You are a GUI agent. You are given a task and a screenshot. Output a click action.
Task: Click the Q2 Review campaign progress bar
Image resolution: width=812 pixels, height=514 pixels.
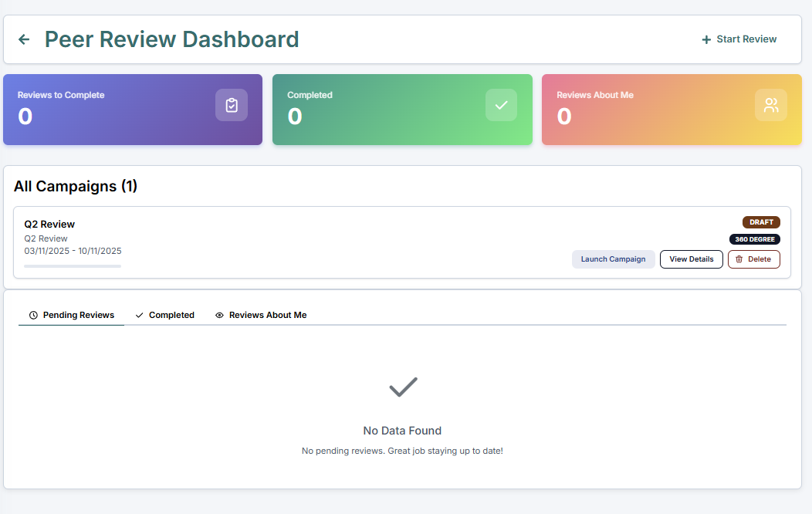pyautogui.click(x=73, y=266)
